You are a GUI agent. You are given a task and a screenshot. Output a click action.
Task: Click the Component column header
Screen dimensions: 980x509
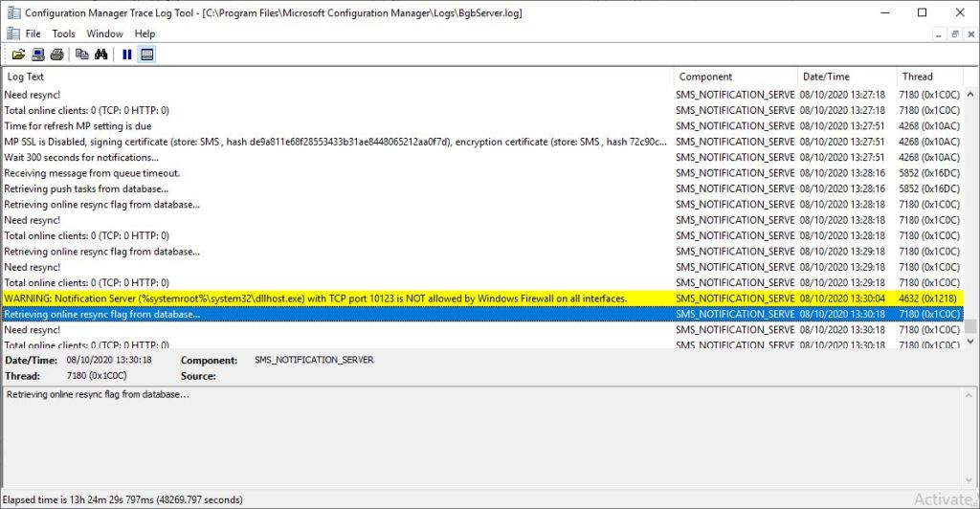click(735, 77)
